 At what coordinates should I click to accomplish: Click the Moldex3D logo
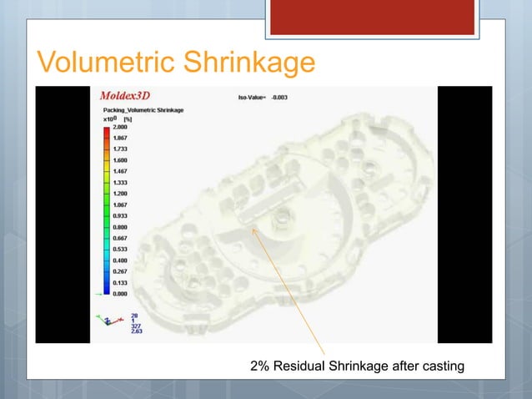(x=125, y=94)
